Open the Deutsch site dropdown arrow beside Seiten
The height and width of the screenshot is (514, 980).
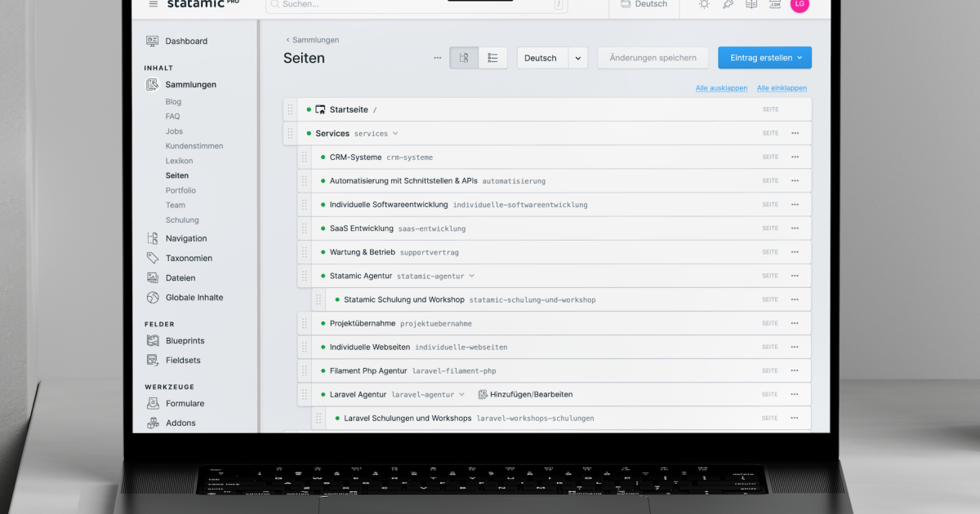[x=578, y=58]
